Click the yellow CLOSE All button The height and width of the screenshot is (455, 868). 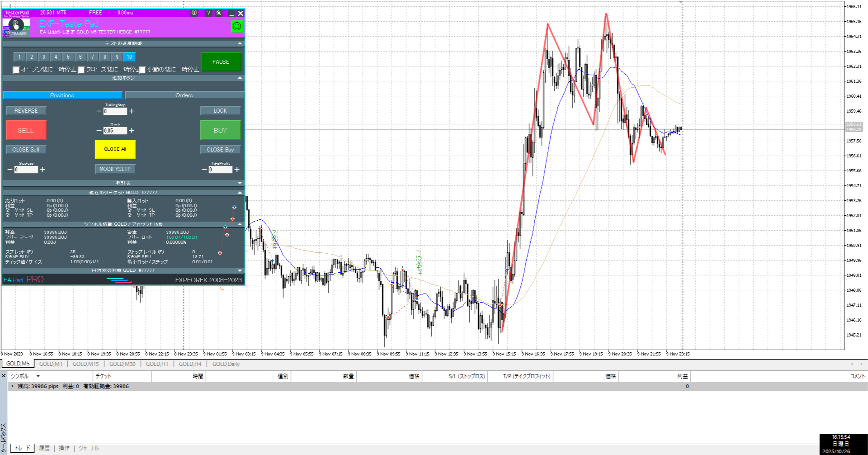click(x=115, y=149)
